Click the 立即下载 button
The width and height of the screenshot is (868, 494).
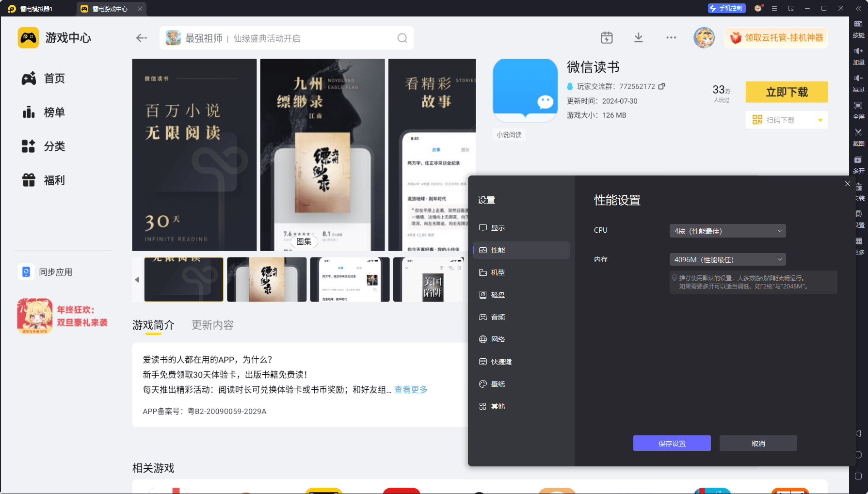(x=786, y=92)
